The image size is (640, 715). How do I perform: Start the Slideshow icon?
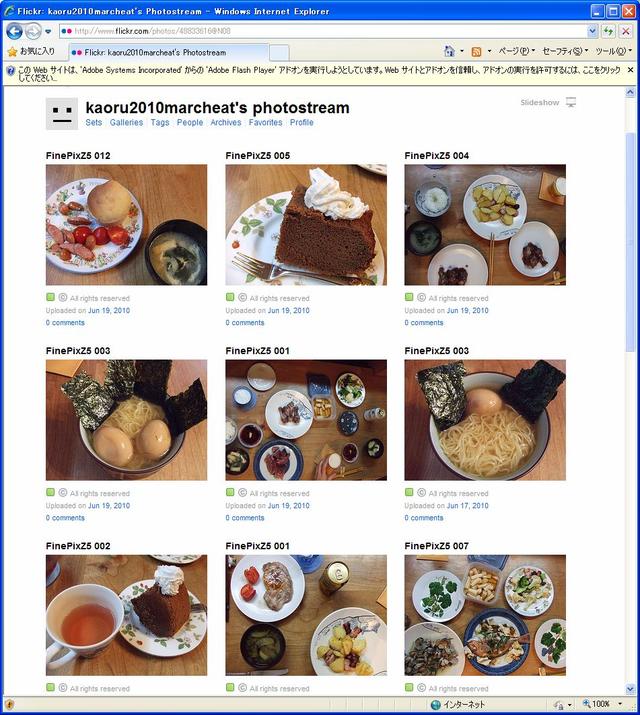[x=571, y=102]
